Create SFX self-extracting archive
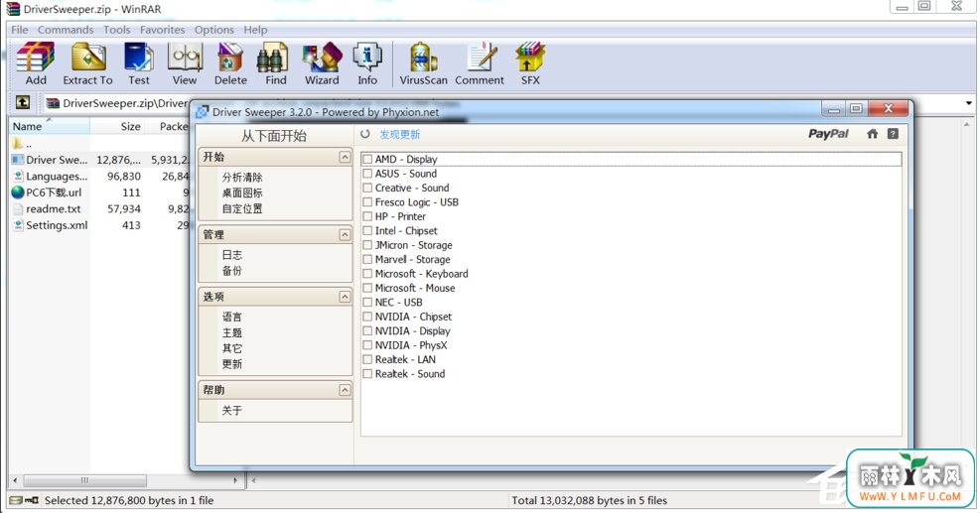Viewport: 980px width, 513px height. pyautogui.click(x=530, y=64)
